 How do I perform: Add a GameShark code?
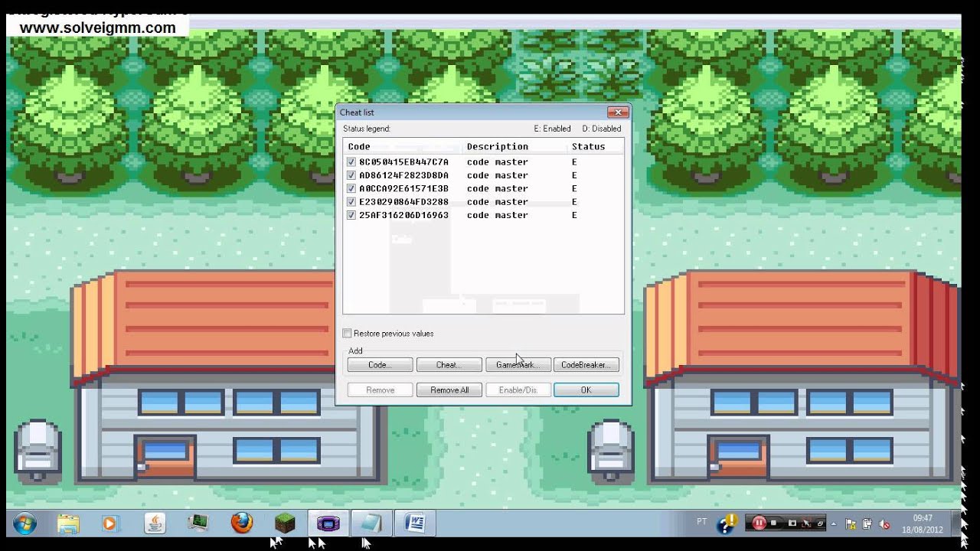pos(518,365)
